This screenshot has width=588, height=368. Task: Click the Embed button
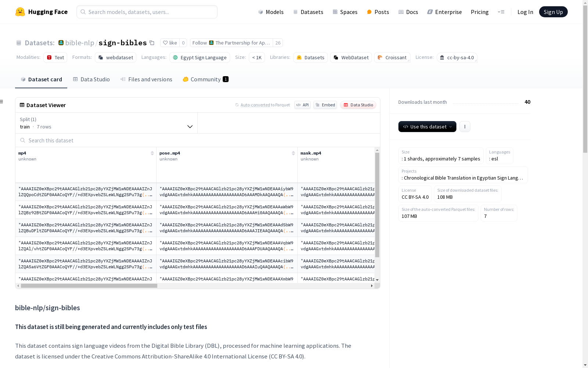[x=325, y=105]
